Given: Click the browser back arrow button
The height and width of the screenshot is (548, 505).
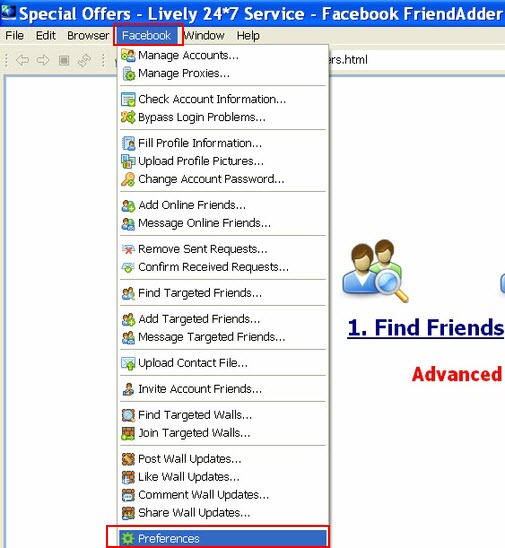Looking at the screenshot, I should tap(22, 60).
